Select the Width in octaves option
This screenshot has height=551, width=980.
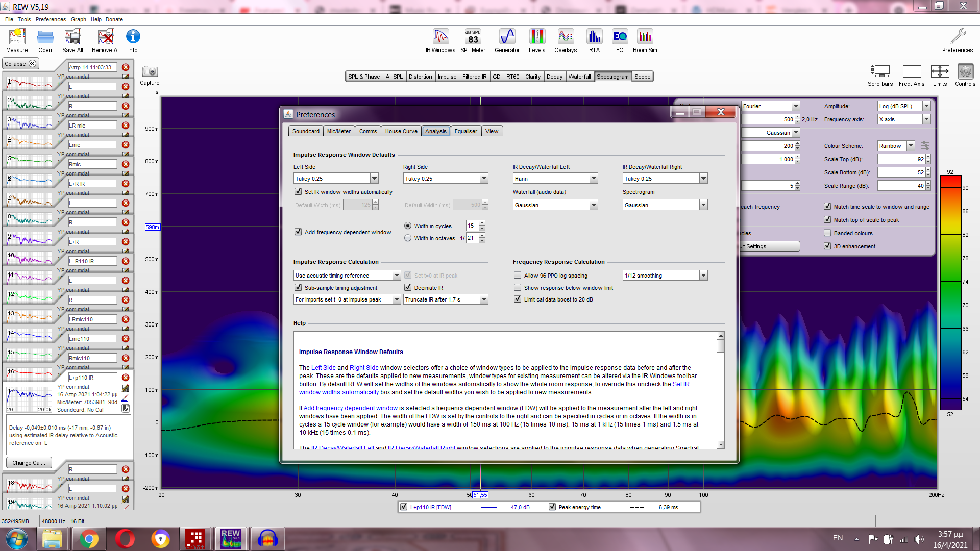[408, 238]
